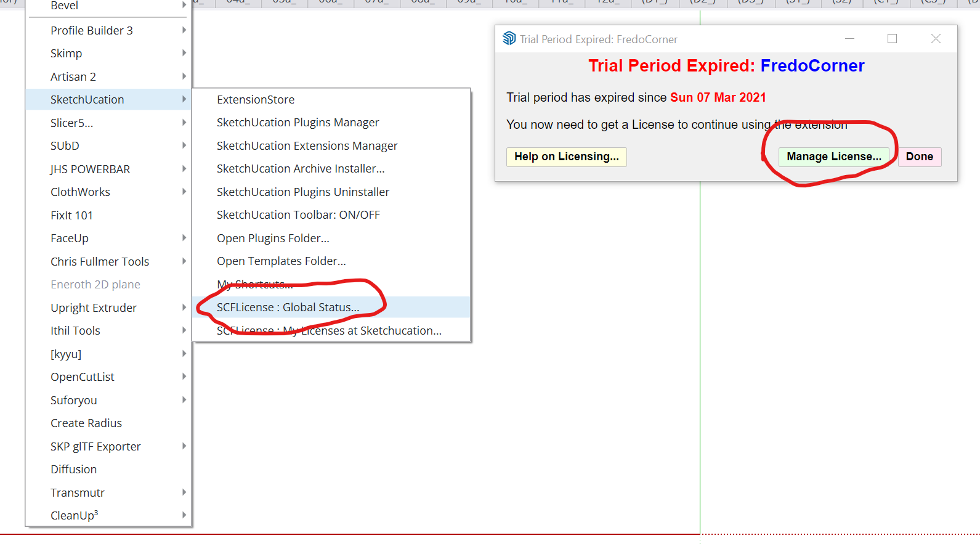Select Ithil Tools menu entry
Image resolution: width=980 pixels, height=546 pixels.
(108, 331)
